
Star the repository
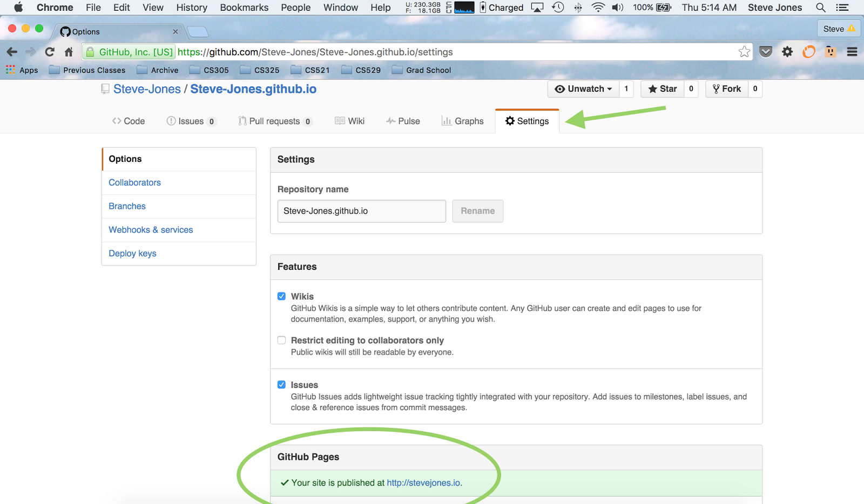pos(663,89)
